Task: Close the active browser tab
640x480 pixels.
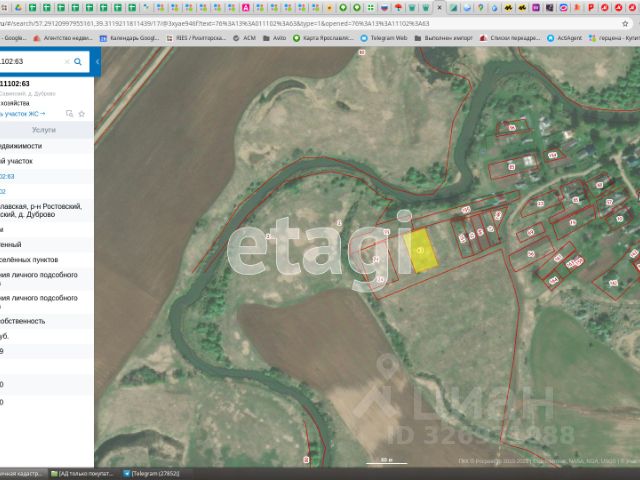Action: tap(439, 7)
